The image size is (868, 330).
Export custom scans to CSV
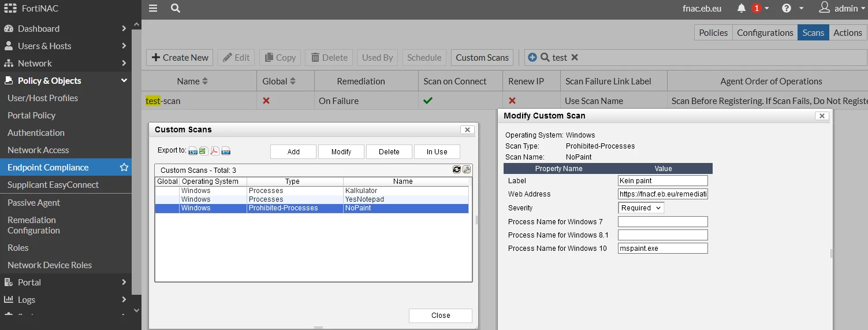(193, 151)
